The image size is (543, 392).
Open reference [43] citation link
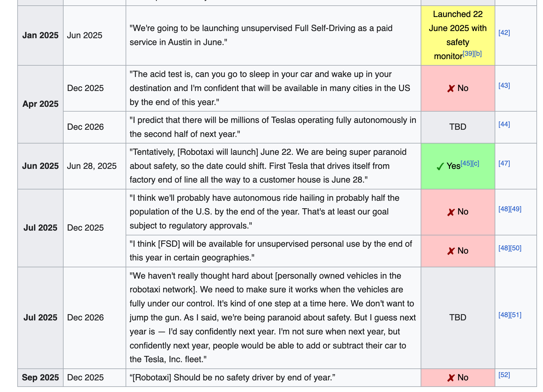[504, 85]
